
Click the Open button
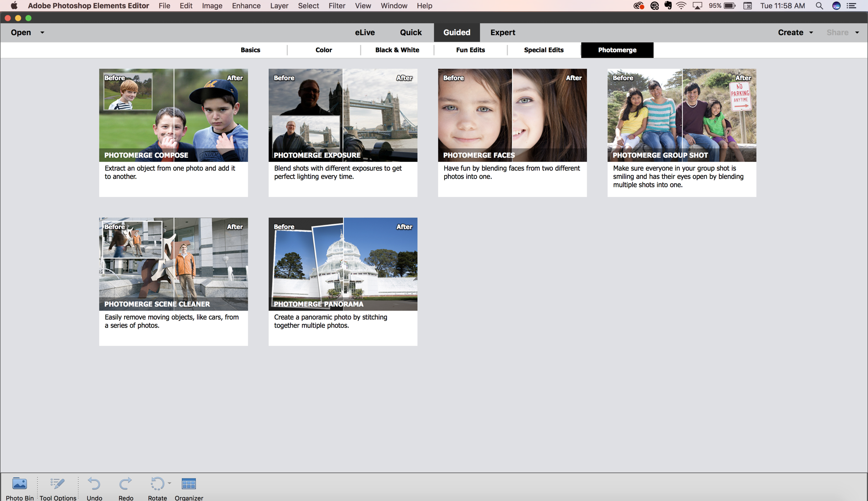coord(21,32)
